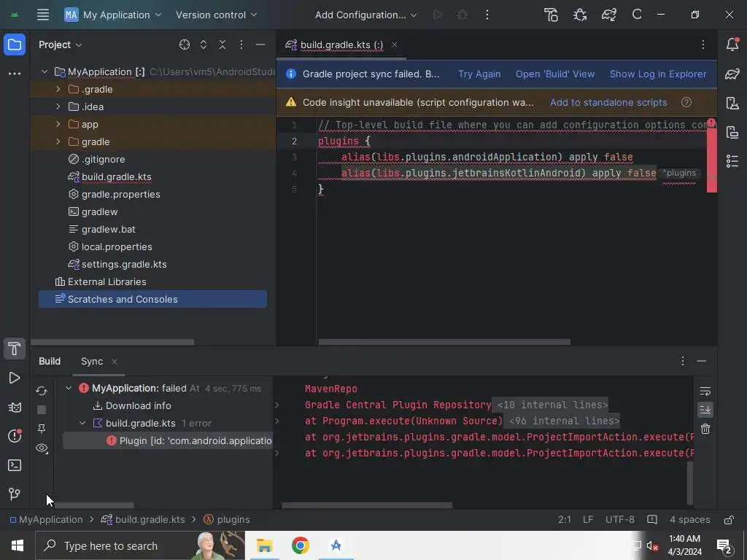Expand the app folder
This screenshot has height=560, width=747.
pos(58,124)
